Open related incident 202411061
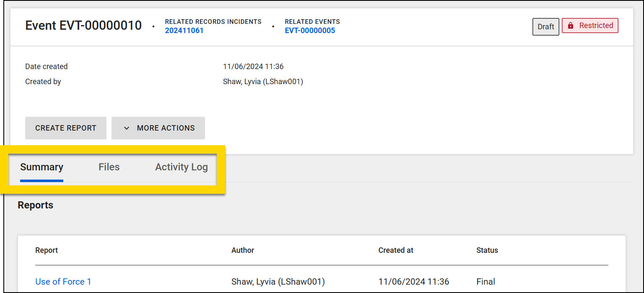Screen dimensions: 644x293 [184, 30]
